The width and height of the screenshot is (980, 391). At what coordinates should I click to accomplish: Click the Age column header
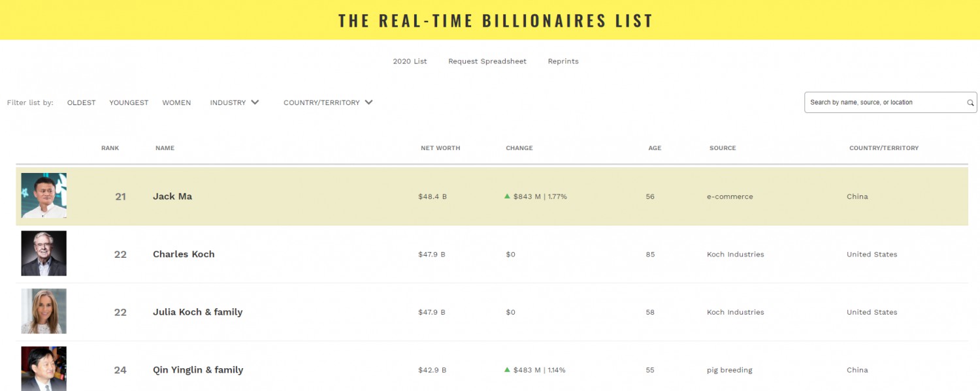click(x=655, y=148)
